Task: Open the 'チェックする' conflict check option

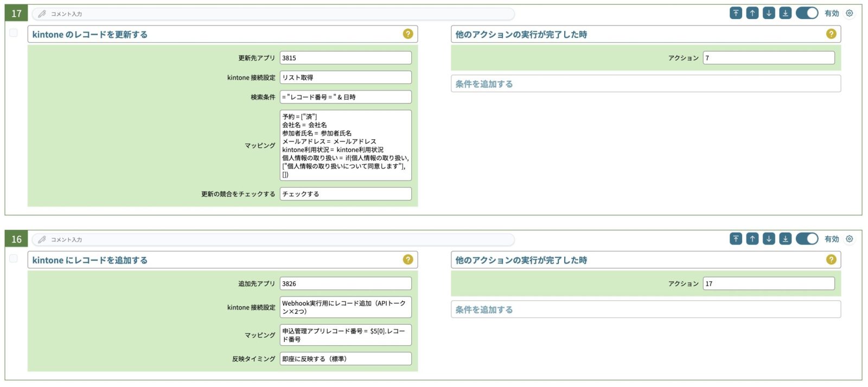Action: pyautogui.click(x=345, y=194)
